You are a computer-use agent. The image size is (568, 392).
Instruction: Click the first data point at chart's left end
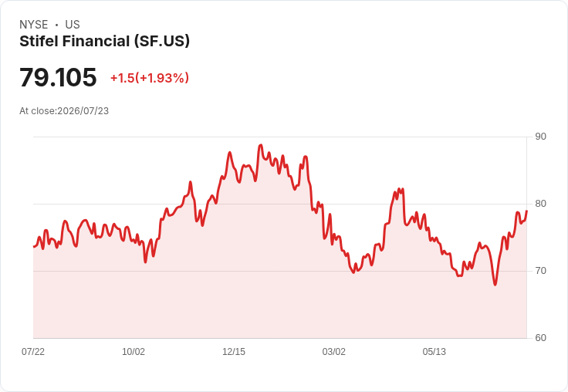pos(34,247)
